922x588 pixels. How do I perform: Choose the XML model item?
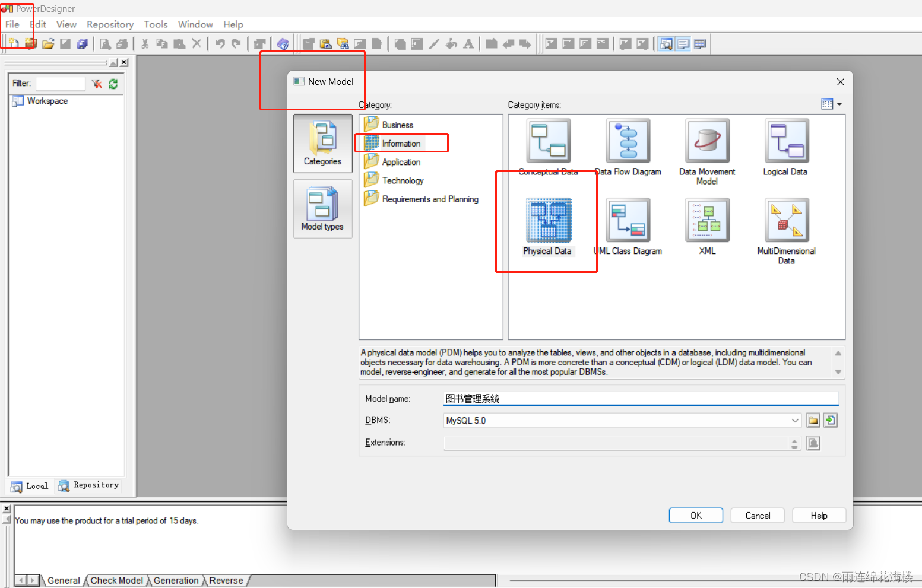pos(707,227)
